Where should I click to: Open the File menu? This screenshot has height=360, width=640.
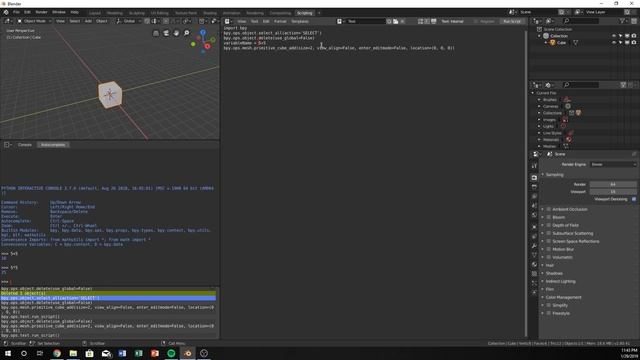16,12
